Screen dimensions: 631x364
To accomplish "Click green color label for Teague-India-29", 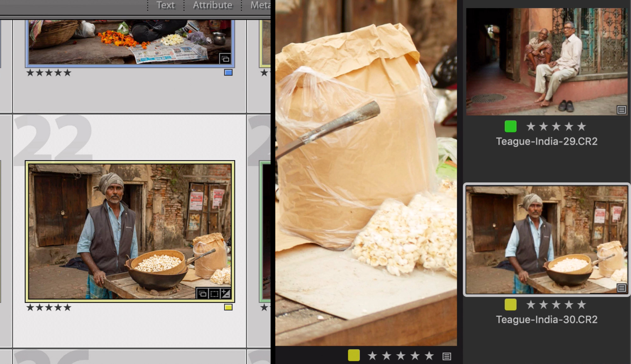I will 510,126.
